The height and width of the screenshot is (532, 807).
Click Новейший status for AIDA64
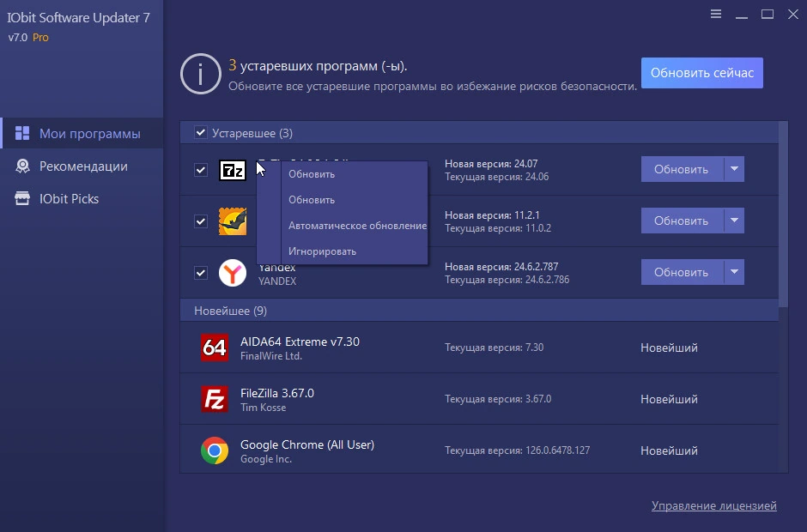click(x=669, y=348)
